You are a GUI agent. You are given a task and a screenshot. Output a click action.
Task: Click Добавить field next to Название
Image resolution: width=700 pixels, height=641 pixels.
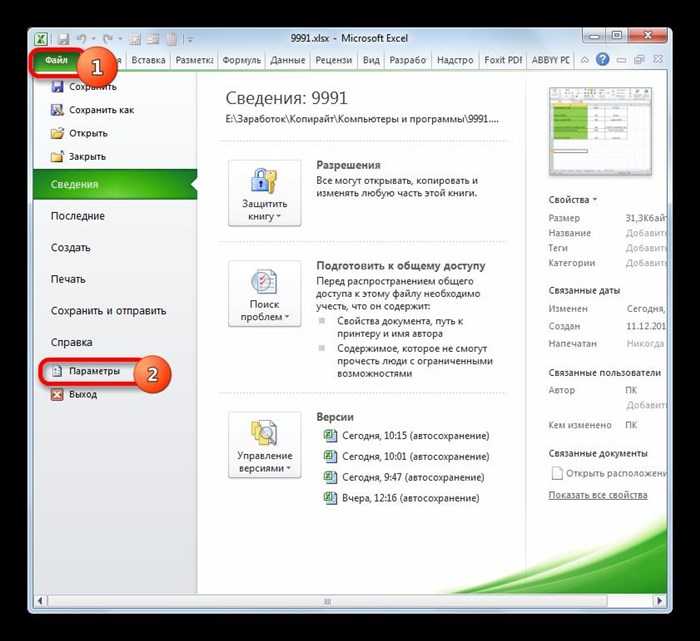tap(646, 233)
